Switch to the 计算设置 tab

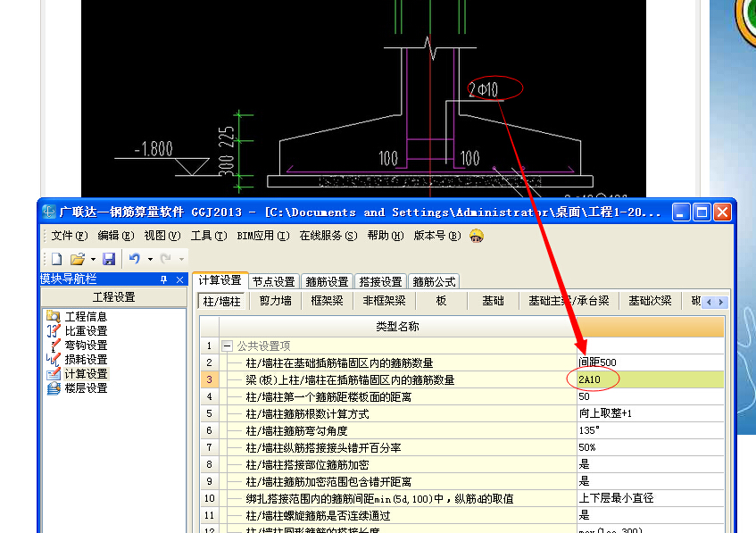(220, 280)
